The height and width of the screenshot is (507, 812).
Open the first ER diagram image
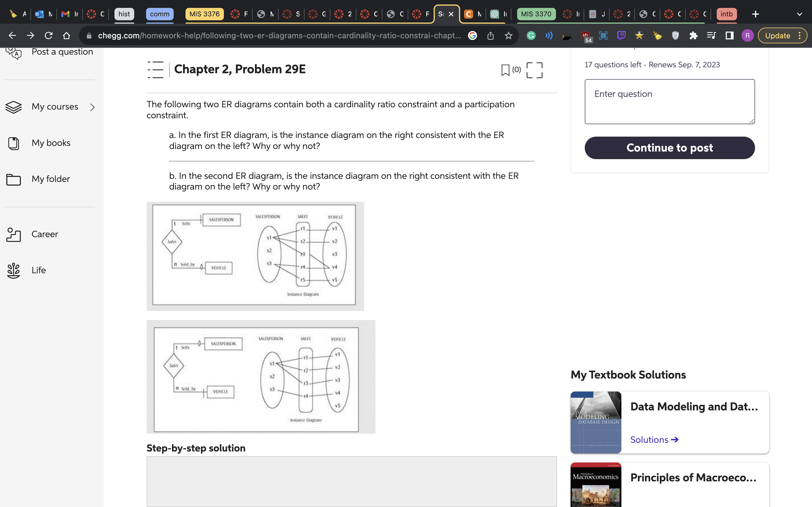pos(255,256)
